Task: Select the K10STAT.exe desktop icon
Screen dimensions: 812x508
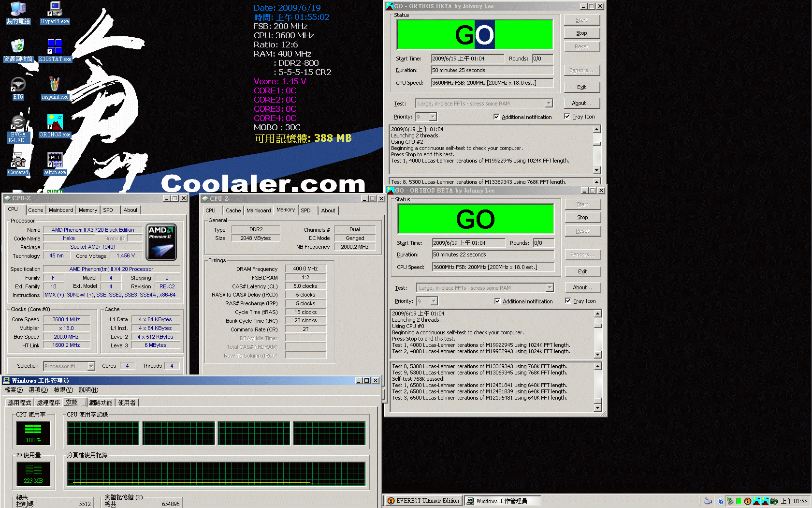Action: (55, 51)
